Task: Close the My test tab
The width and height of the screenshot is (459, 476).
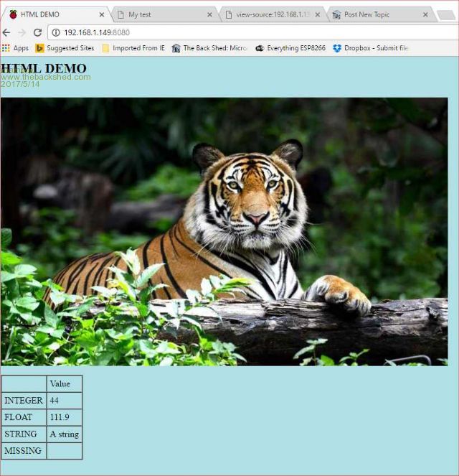Action: tap(209, 14)
